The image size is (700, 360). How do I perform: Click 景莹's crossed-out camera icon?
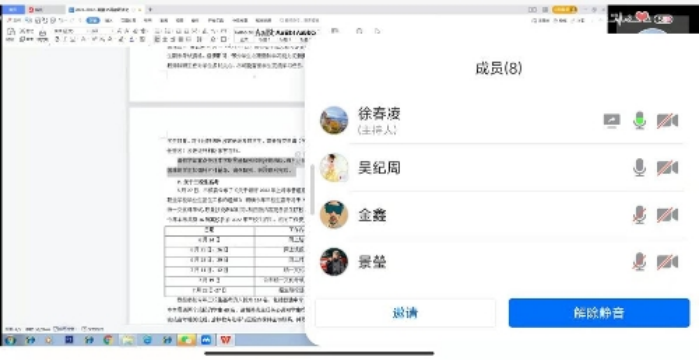tap(667, 262)
